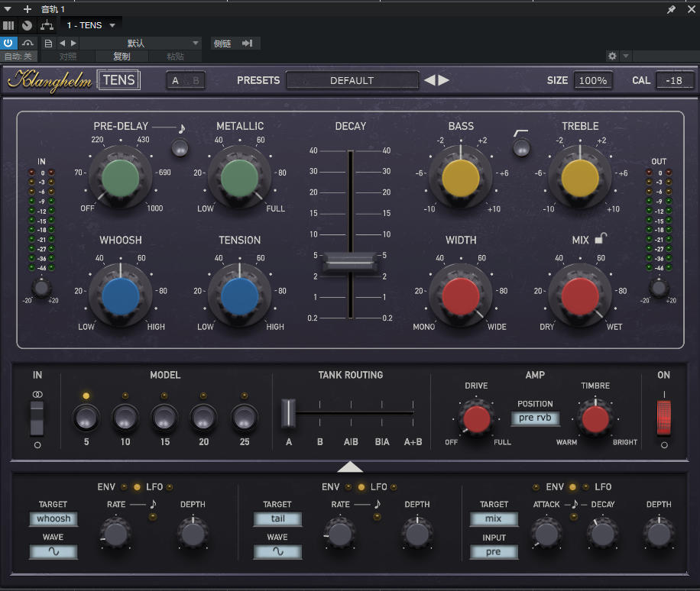
Task: Toggle pre-delay tempo sync note button
Action: pyautogui.click(x=180, y=147)
